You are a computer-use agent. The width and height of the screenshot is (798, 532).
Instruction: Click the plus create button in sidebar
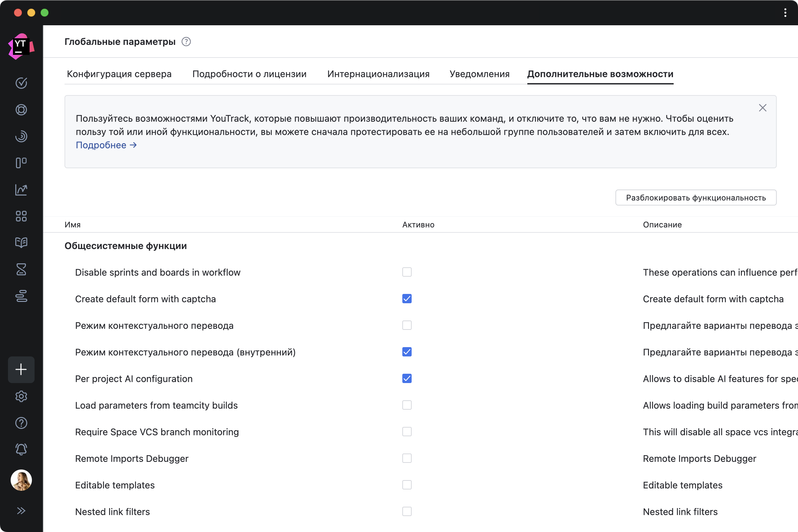(21, 369)
